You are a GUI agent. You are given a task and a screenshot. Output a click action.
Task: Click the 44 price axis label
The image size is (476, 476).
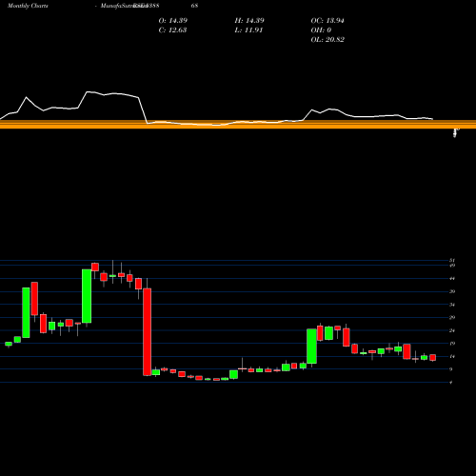tap(452, 279)
